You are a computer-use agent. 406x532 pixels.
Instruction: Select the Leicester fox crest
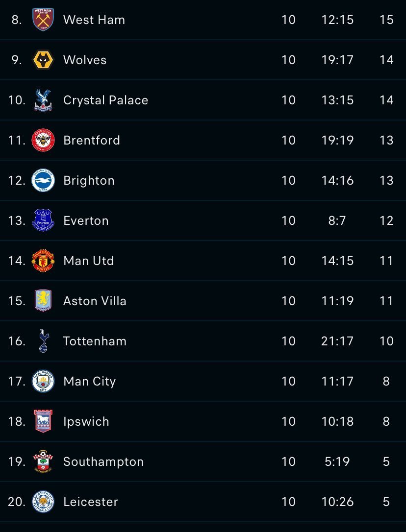43,502
